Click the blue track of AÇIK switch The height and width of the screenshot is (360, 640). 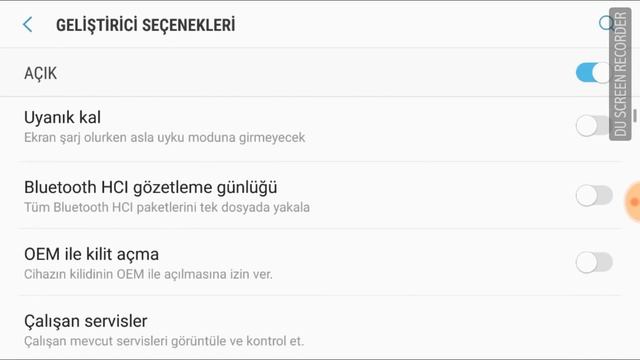[584, 73]
